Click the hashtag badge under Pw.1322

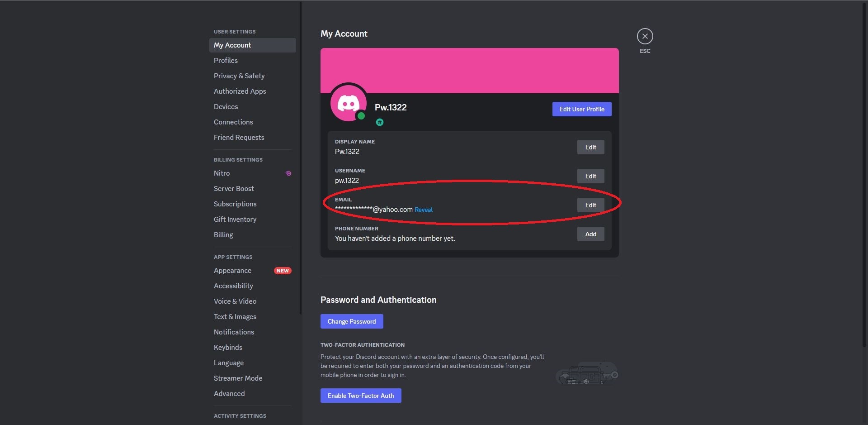380,122
